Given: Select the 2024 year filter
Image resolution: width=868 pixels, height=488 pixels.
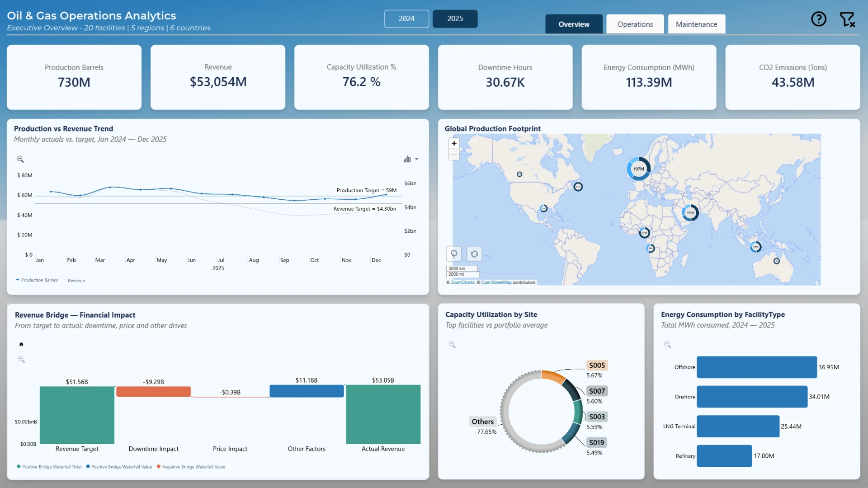Looking at the screenshot, I should pos(406,19).
